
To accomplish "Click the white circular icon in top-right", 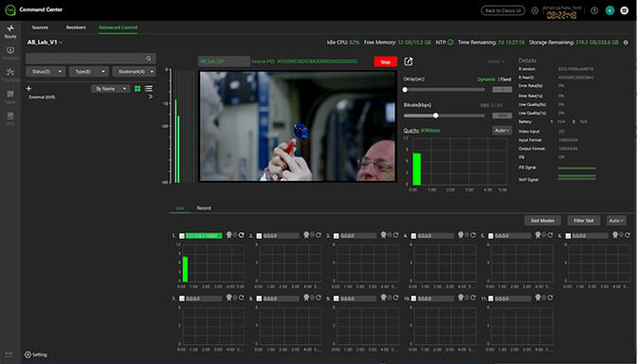I will point(625,10).
